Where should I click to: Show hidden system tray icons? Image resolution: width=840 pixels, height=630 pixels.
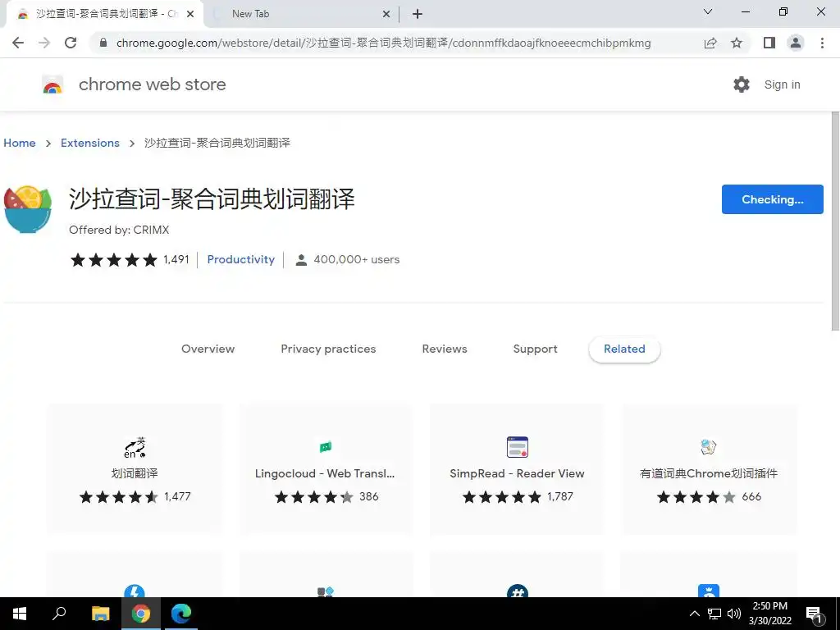tap(694, 614)
